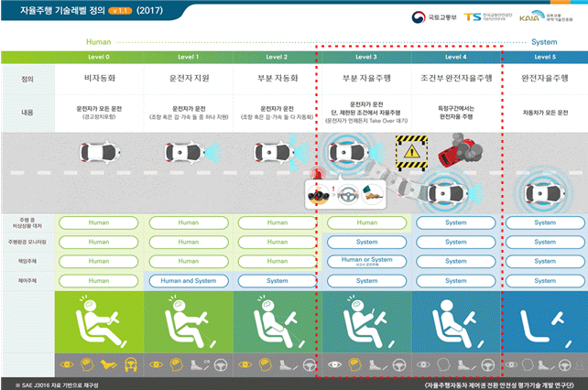Click the red siren alarm light icon
This screenshot has width=588, height=390.
tap(318, 174)
